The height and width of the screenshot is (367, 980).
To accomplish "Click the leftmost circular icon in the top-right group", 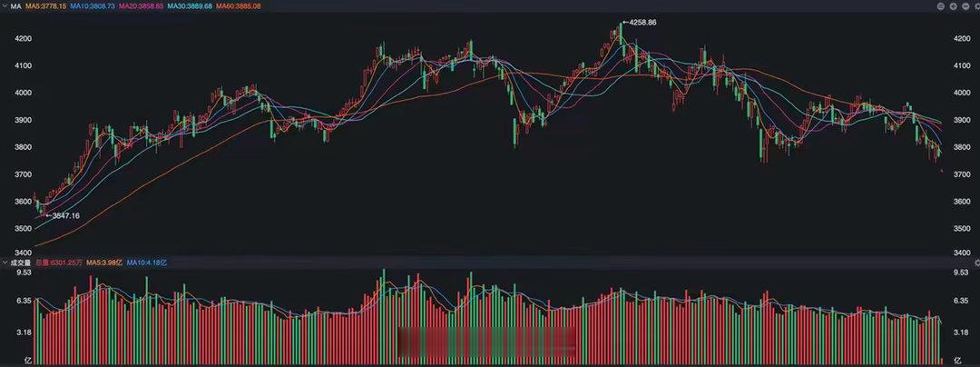I will pyautogui.click(x=941, y=6).
